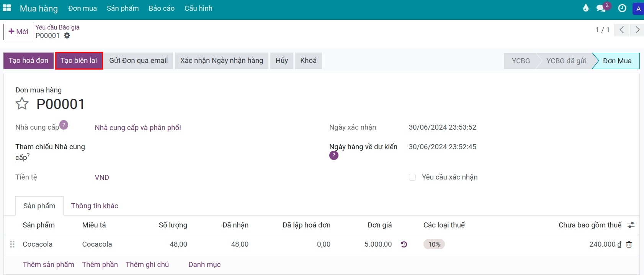
Task: Click Xác nhận Ngày nhận hàng button
Action: (x=222, y=61)
